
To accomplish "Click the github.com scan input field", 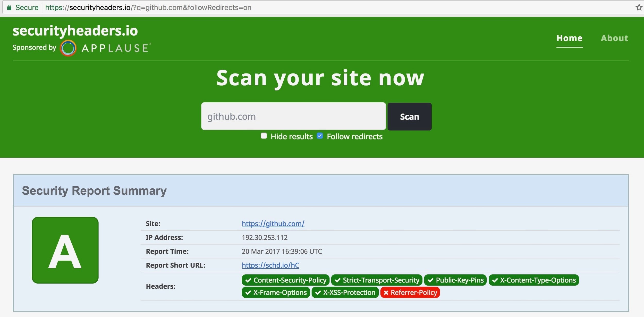I will coord(293,116).
